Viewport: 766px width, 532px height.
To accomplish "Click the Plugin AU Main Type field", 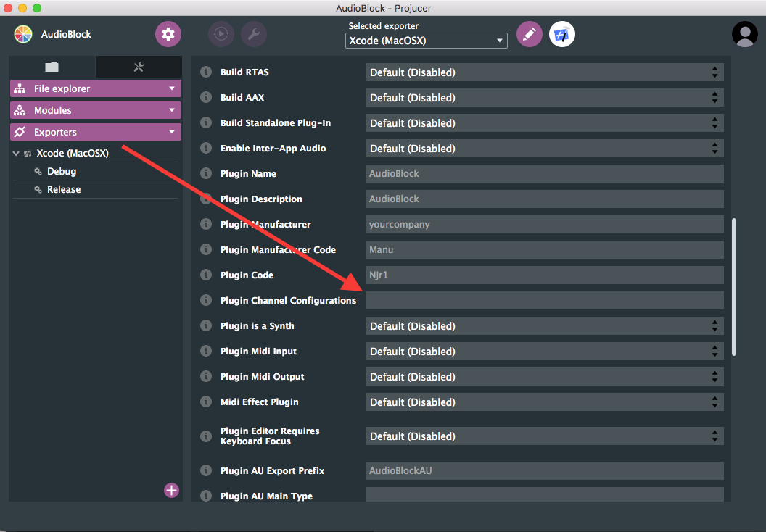I will (x=544, y=494).
